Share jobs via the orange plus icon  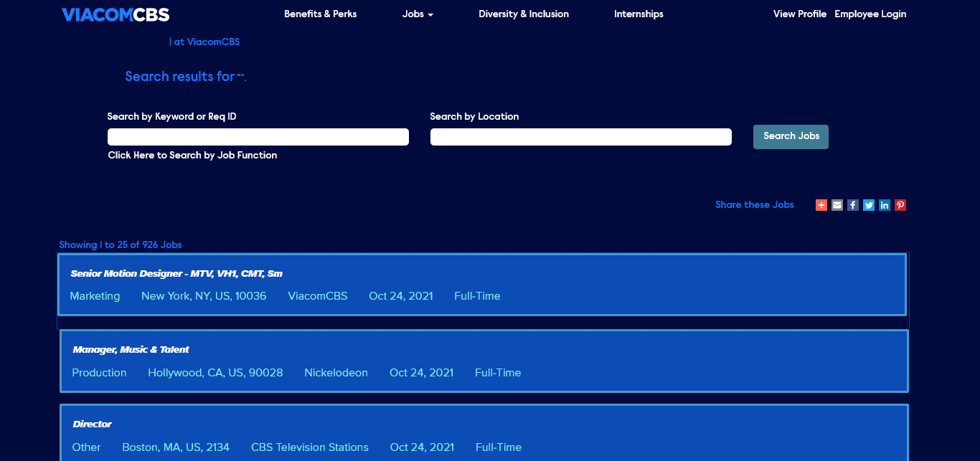pyautogui.click(x=821, y=205)
